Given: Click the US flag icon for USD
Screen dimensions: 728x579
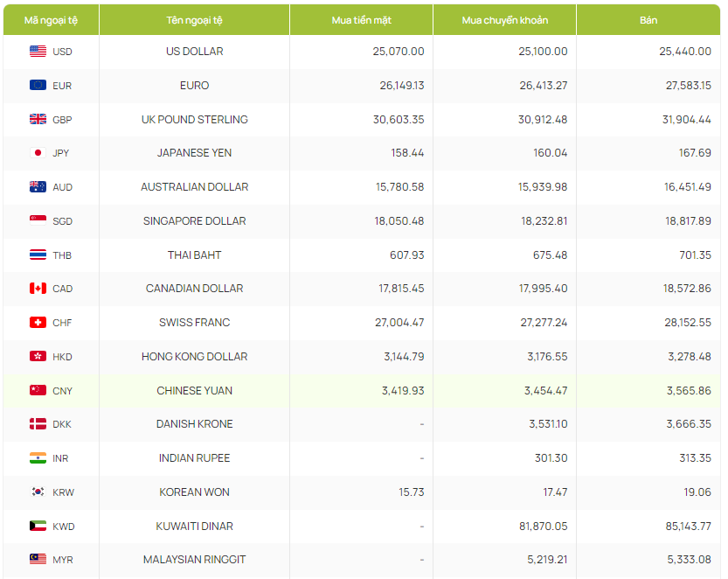Looking at the screenshot, I should click(38, 52).
